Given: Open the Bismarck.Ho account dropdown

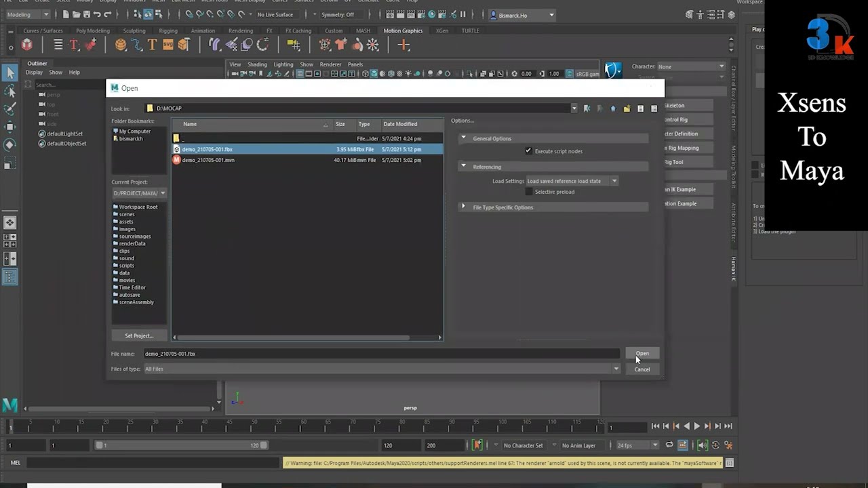Looking at the screenshot, I should pos(522,15).
